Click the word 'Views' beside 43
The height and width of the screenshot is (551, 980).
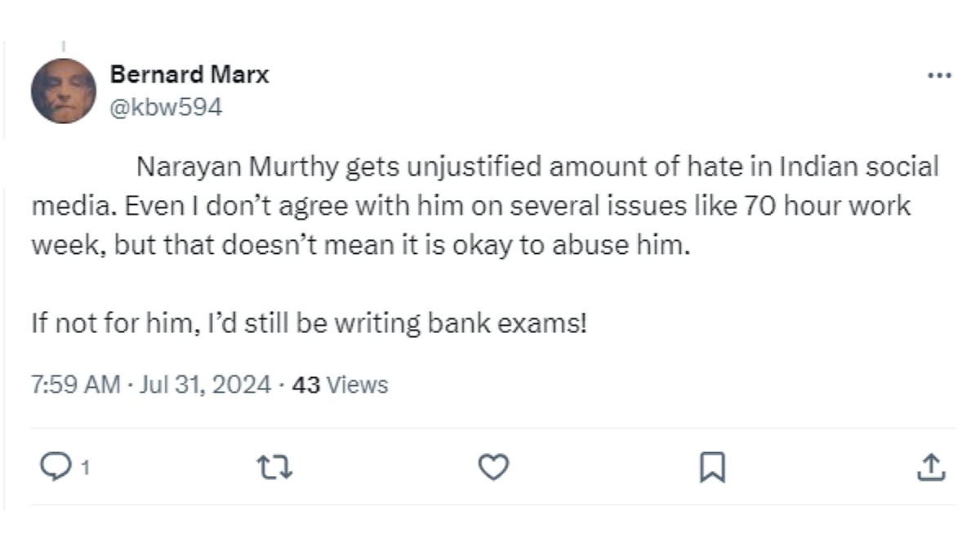pos(357,384)
